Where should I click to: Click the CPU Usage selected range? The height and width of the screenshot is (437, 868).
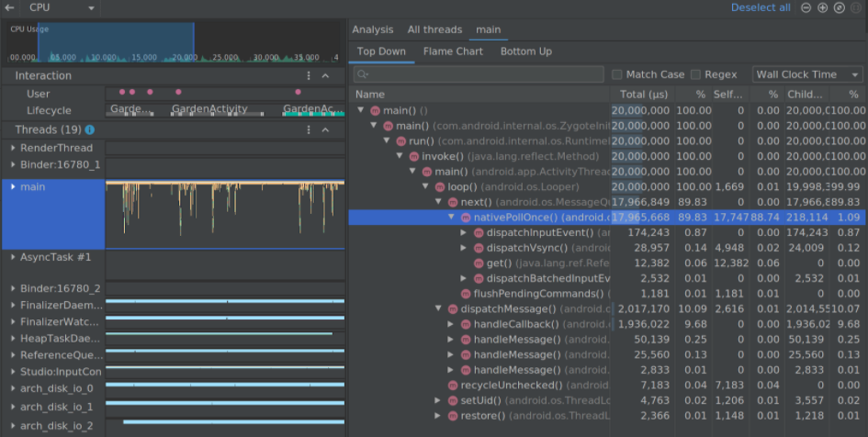click(x=115, y=42)
